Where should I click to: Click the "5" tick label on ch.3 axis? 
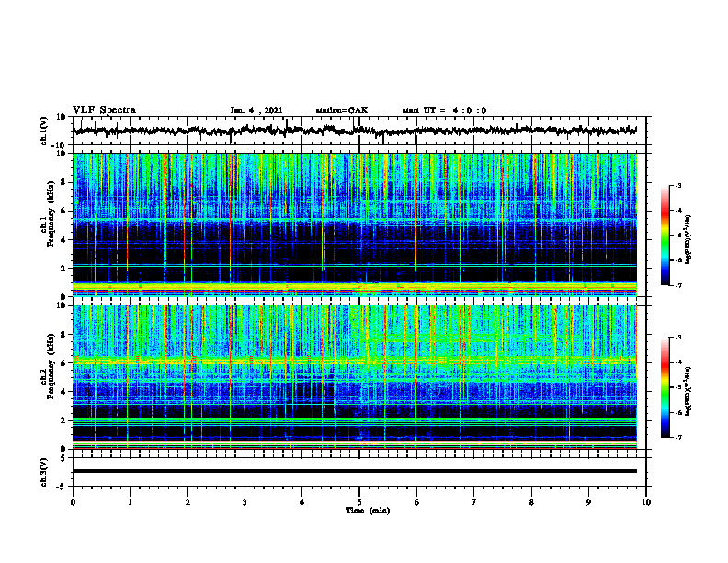coord(63,458)
